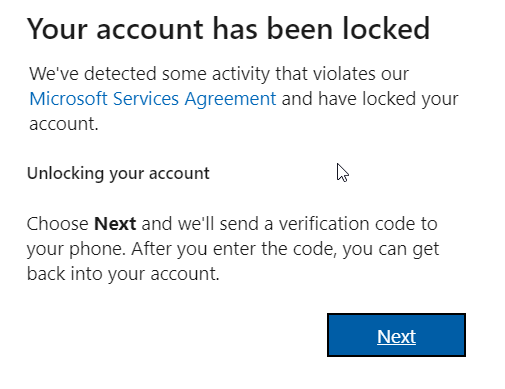
Task: Click the 'your phone.' text
Action: pos(76,249)
